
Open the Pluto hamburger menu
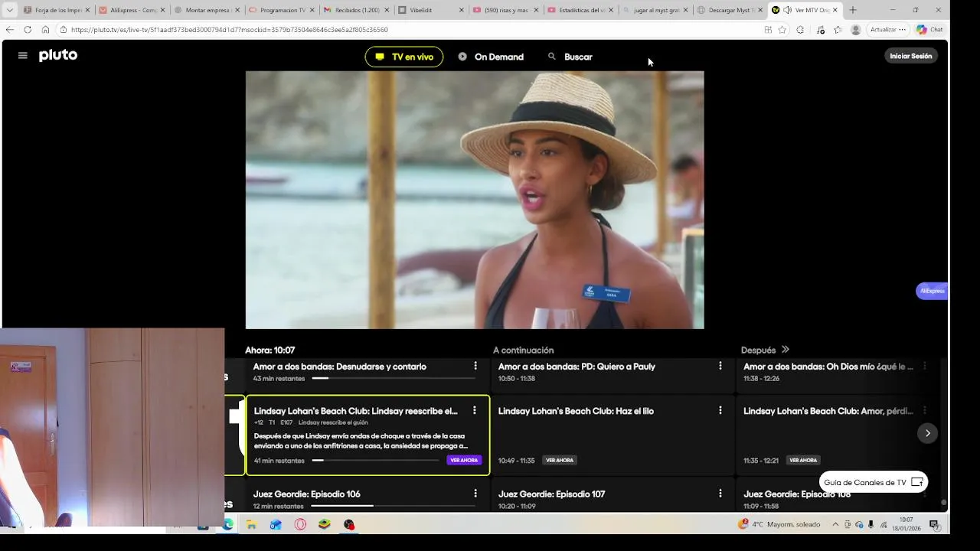point(23,56)
